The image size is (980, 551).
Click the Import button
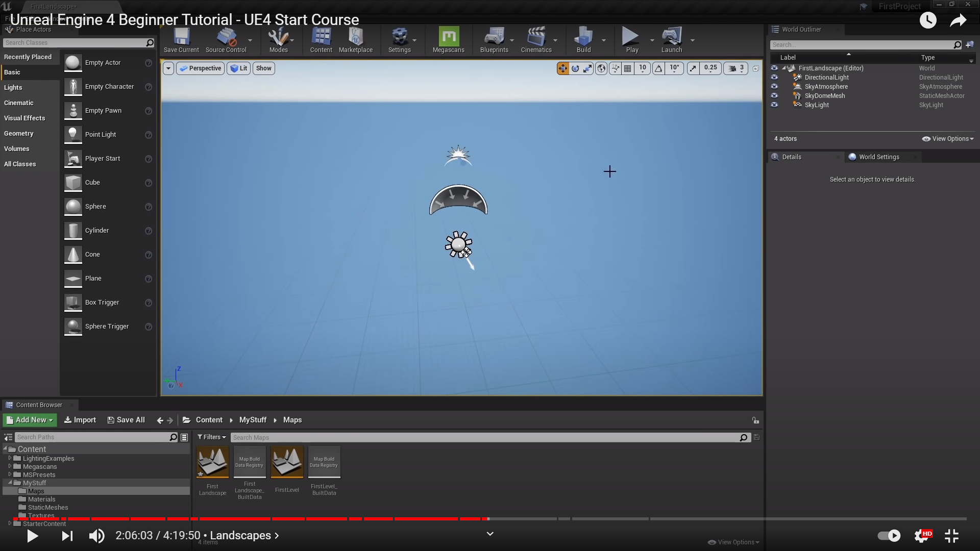tap(80, 420)
